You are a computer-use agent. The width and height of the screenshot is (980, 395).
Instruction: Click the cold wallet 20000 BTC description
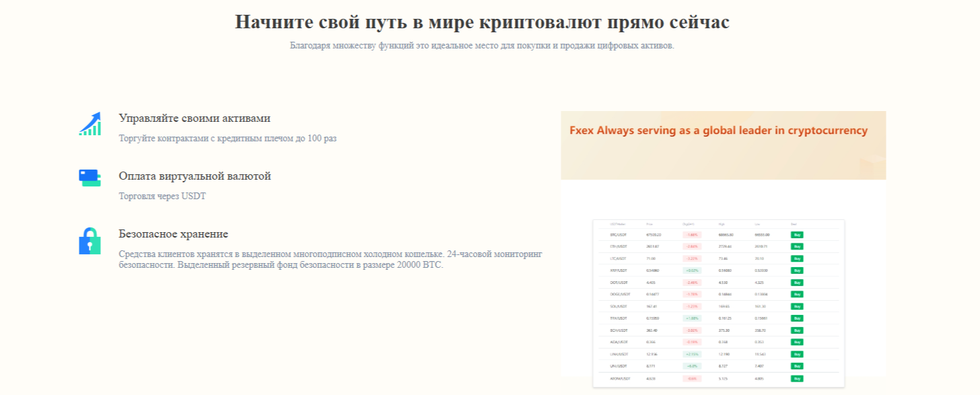330,260
